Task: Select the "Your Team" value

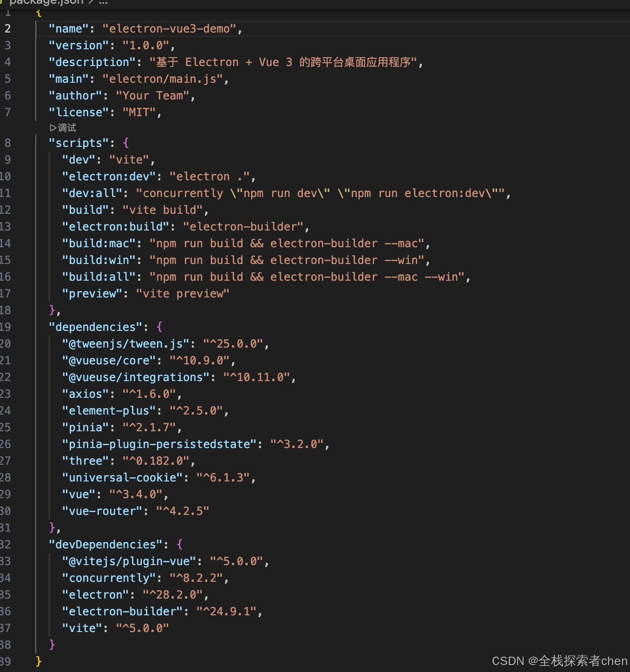Action: point(153,96)
